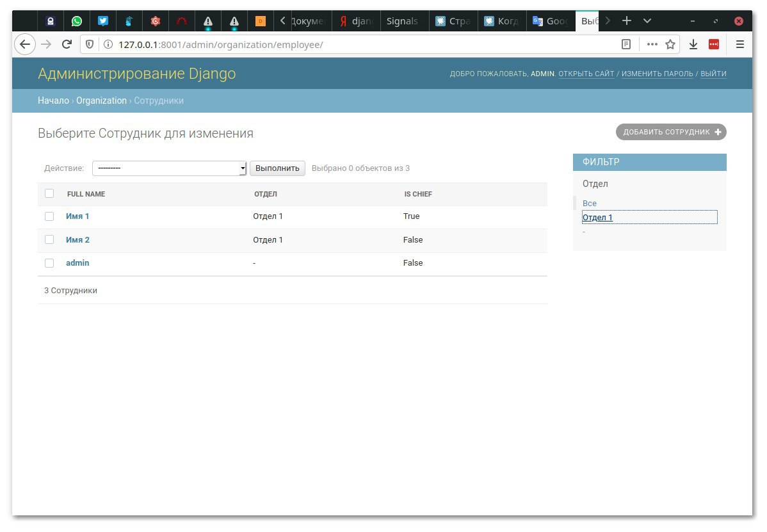Switch to the Google Translate tab
767x532 pixels.
coord(551,21)
